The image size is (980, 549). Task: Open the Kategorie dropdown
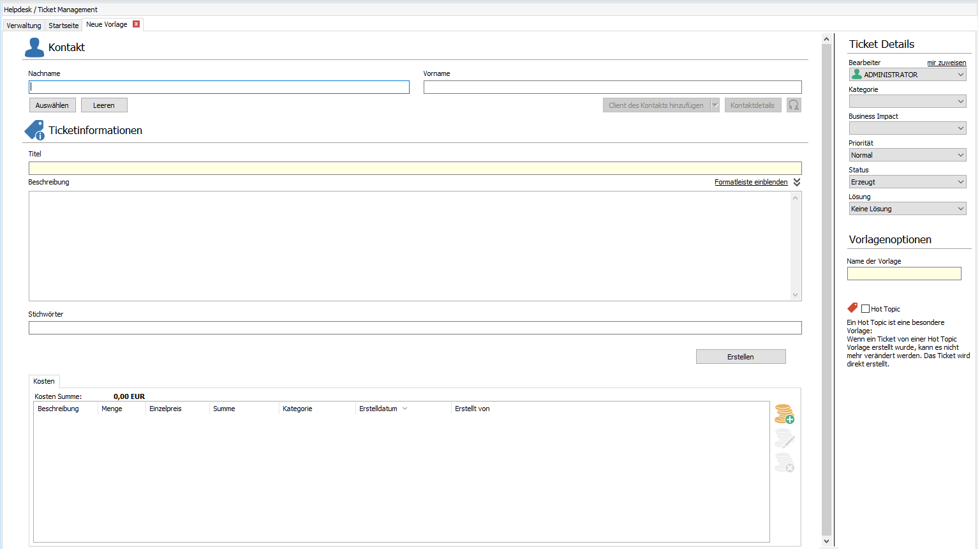point(907,102)
